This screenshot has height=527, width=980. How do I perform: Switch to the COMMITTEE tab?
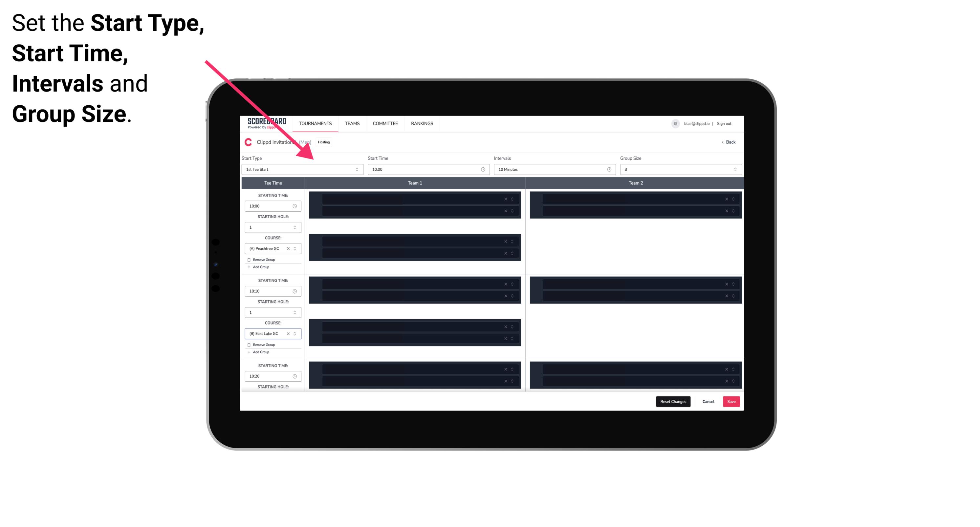[385, 123]
